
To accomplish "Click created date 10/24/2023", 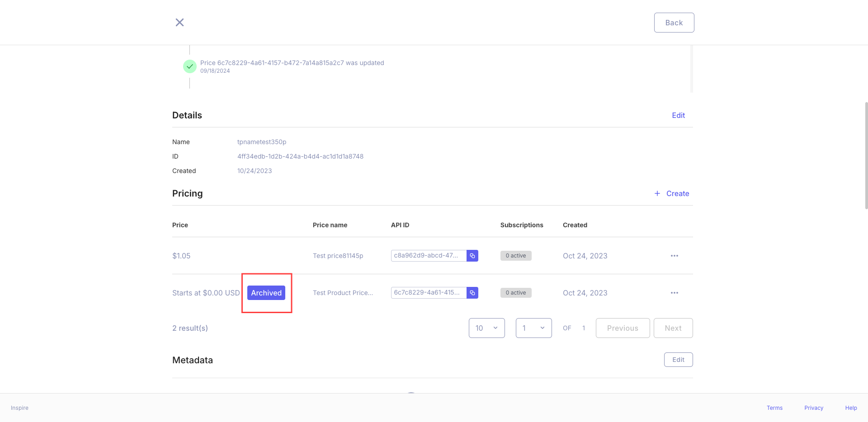I will click(x=255, y=171).
